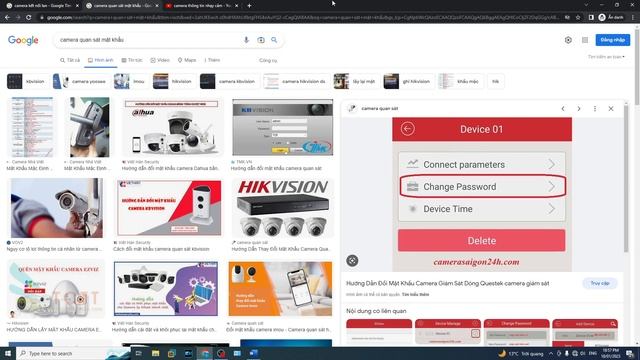The image size is (640, 360).
Task: Click the Chrome icon in the taskbar
Action: pos(204,353)
